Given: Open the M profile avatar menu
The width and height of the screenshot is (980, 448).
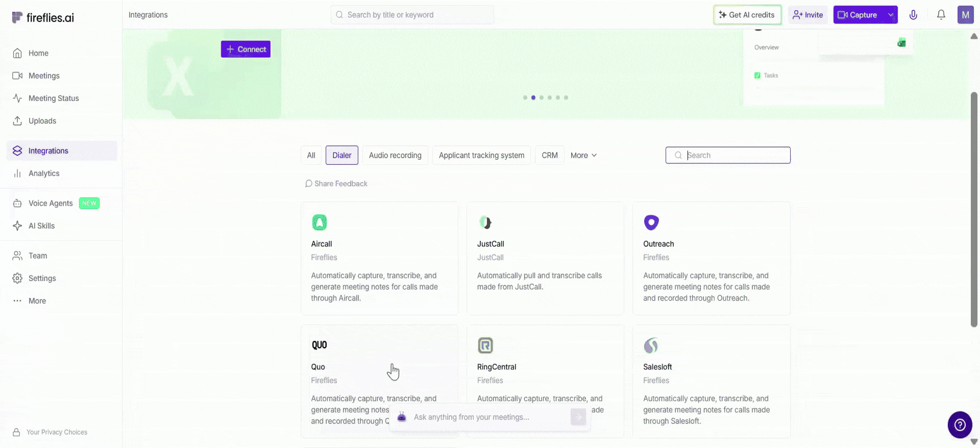Looking at the screenshot, I should (965, 15).
